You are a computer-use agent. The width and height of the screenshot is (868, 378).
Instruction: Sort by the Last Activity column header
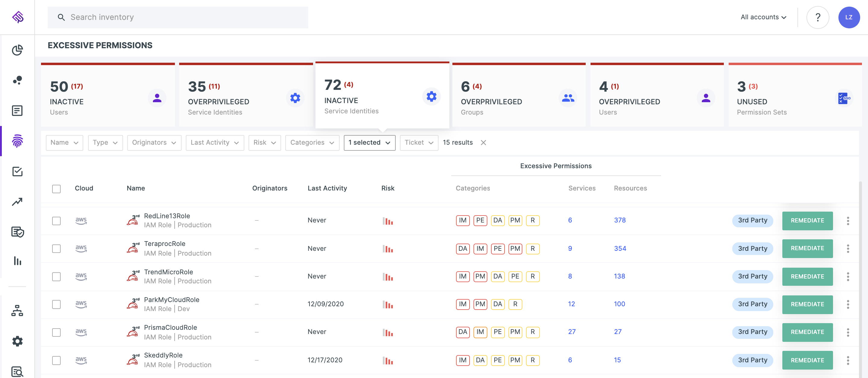327,188
